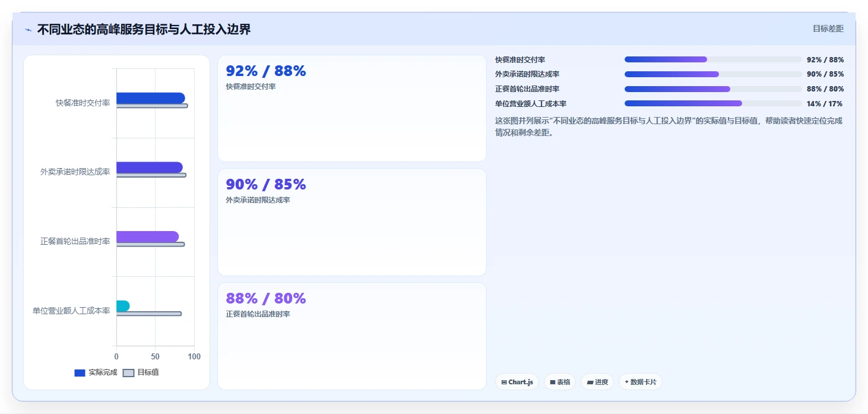Click the lightning icon beside the header title
This screenshot has width=868, height=414.
pos(28,30)
